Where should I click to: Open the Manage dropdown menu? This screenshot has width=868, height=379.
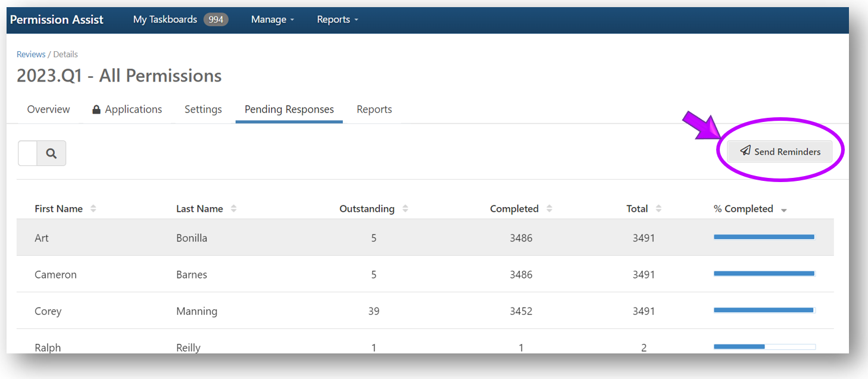[x=272, y=20]
